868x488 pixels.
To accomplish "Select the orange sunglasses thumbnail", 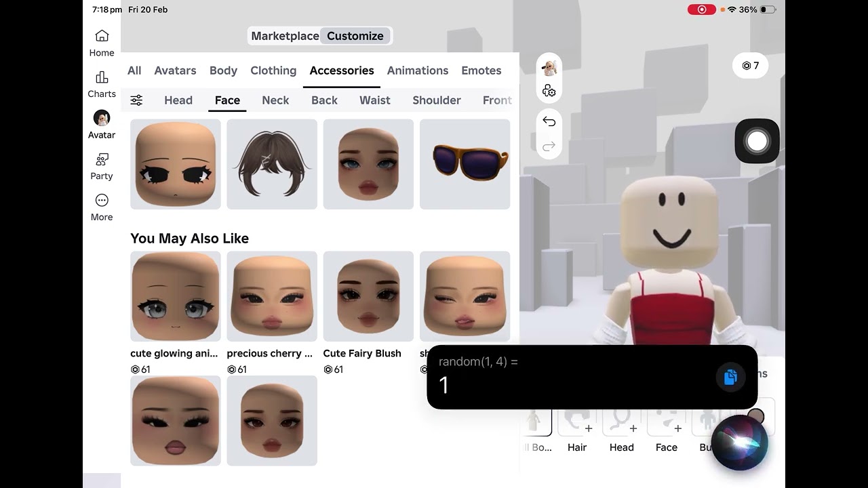I will pos(465,164).
